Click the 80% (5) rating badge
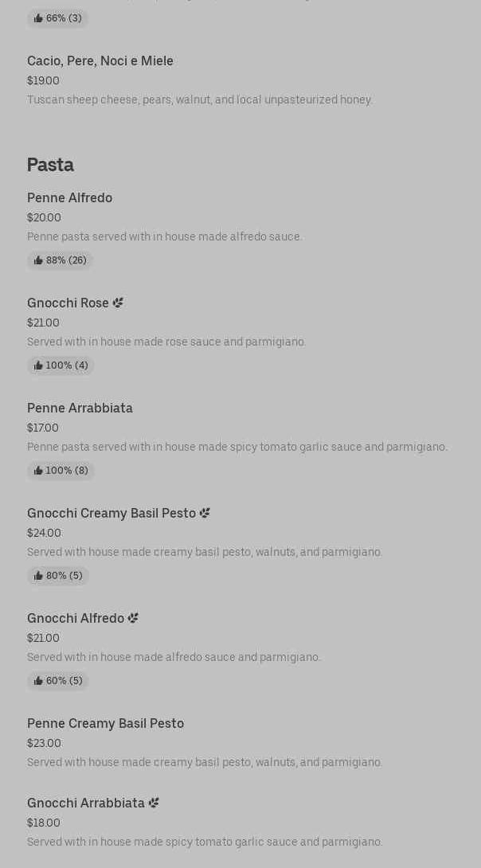 click(x=58, y=576)
